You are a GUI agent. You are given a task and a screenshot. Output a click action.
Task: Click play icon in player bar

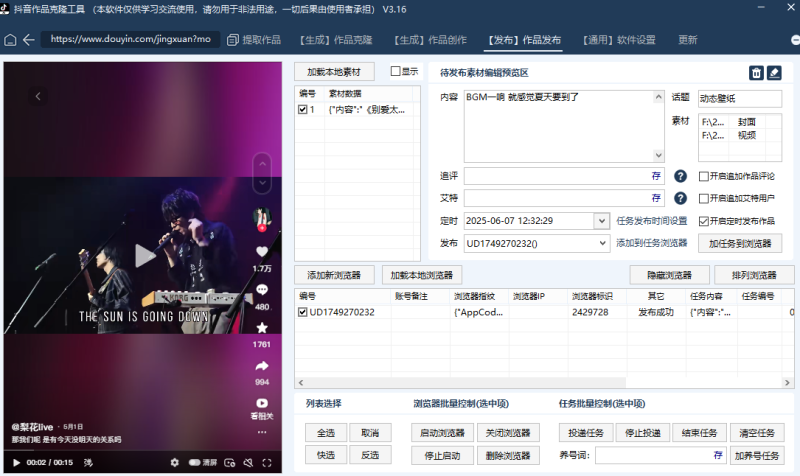click(x=16, y=463)
